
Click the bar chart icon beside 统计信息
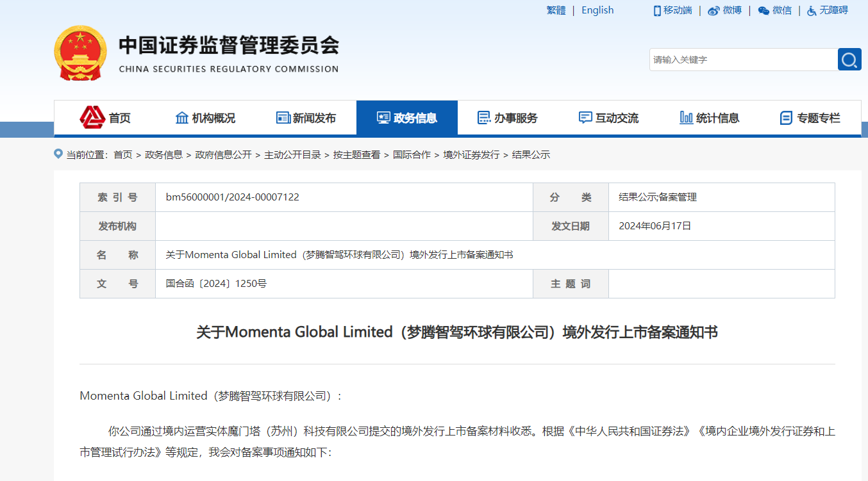pyautogui.click(x=686, y=118)
